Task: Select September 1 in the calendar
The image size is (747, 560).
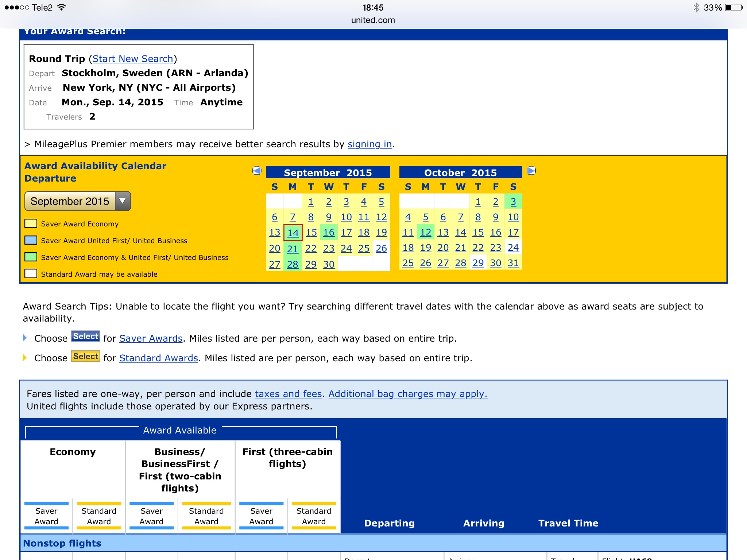Action: 311,202
